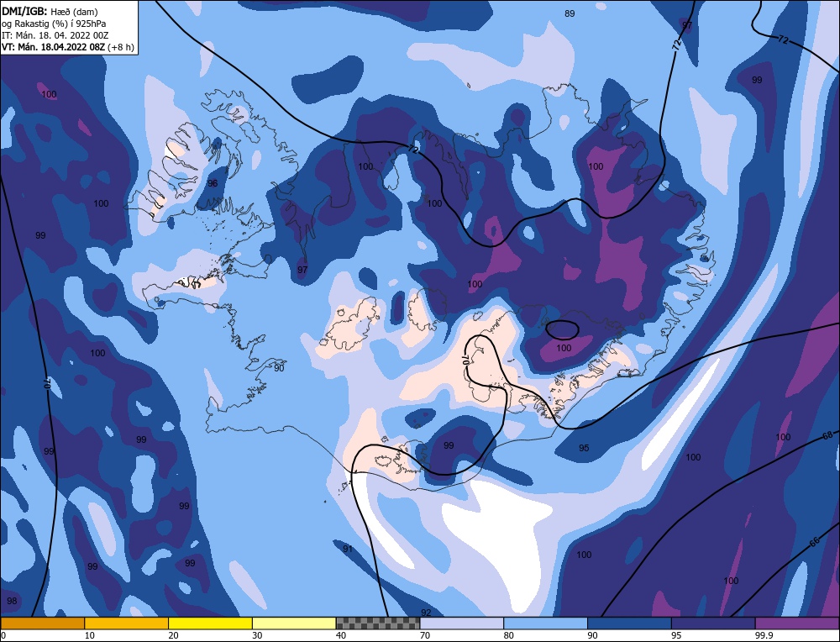This screenshot has width=840, height=642.
Task: Click the purple legend swatch above 99.9
Action: pyautogui.click(x=797, y=623)
